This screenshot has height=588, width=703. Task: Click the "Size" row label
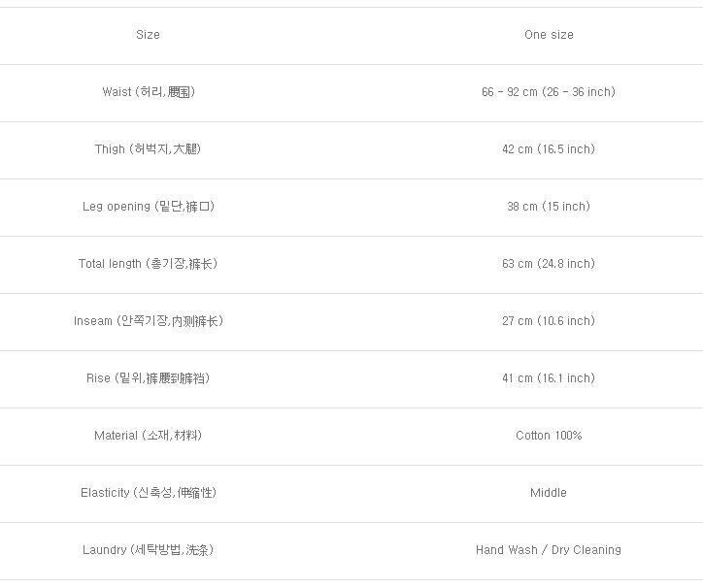tap(148, 35)
